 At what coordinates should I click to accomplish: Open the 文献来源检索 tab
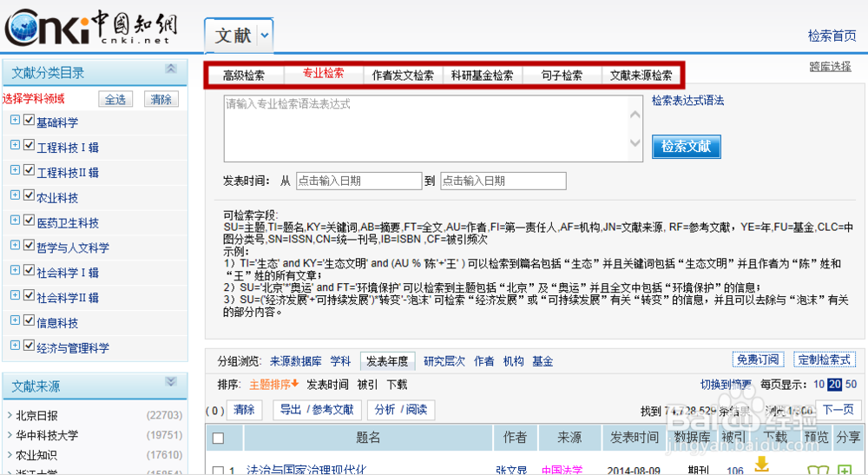pos(641,76)
